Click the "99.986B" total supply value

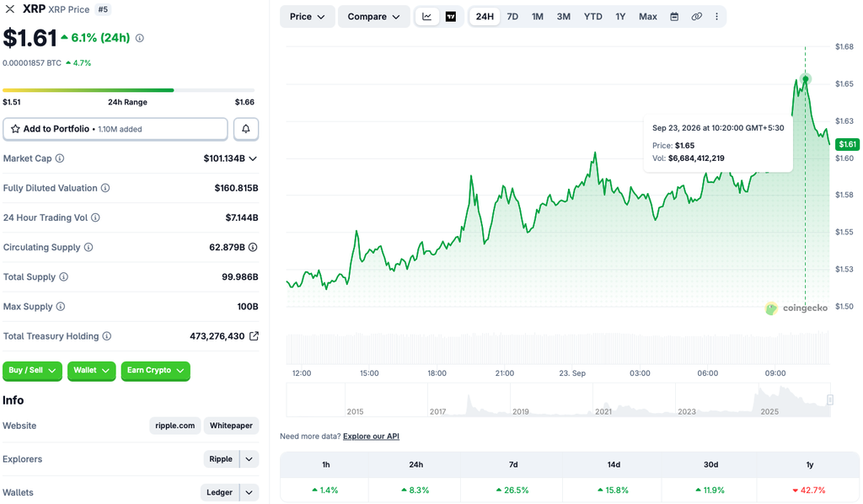[240, 276]
